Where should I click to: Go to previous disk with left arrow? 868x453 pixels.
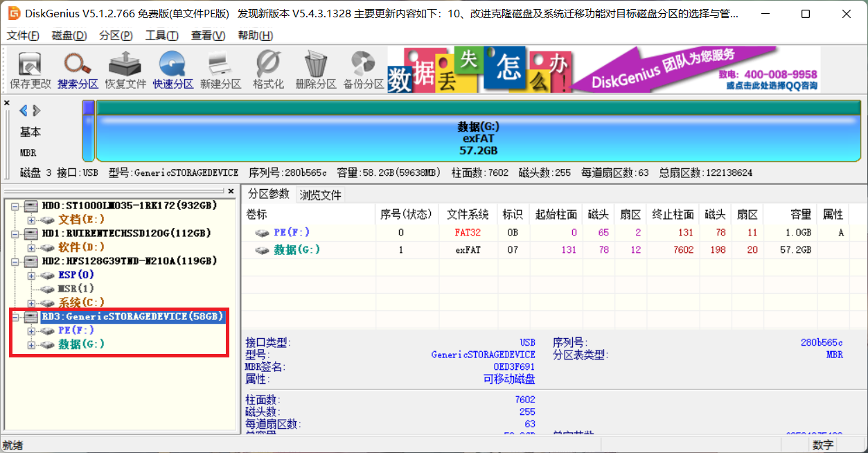pos(24,111)
